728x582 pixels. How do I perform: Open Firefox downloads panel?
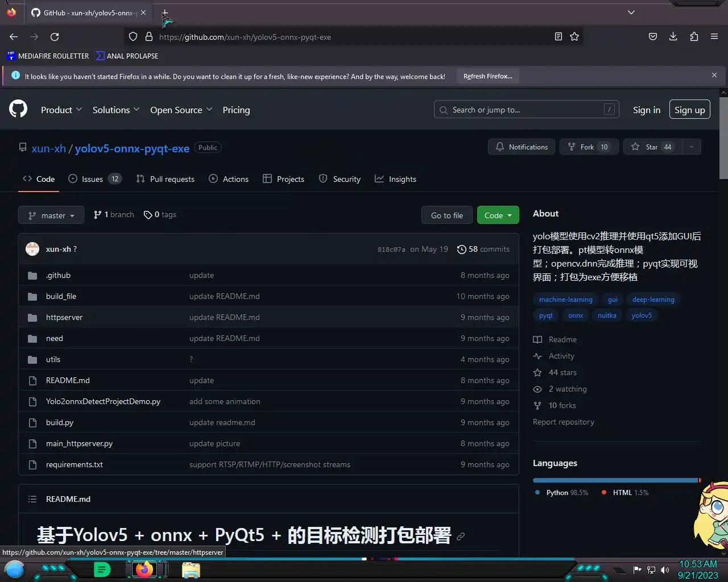673,37
